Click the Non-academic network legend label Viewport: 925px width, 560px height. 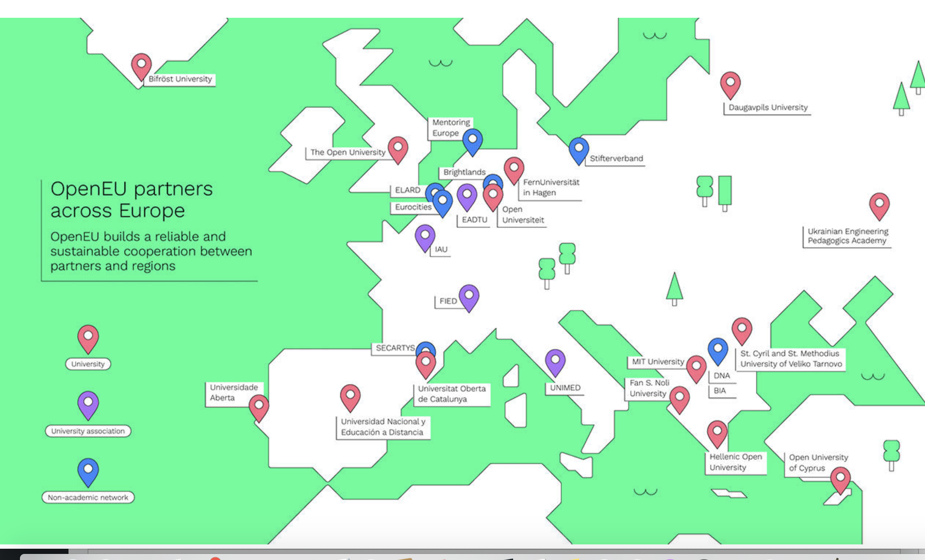[x=88, y=497]
